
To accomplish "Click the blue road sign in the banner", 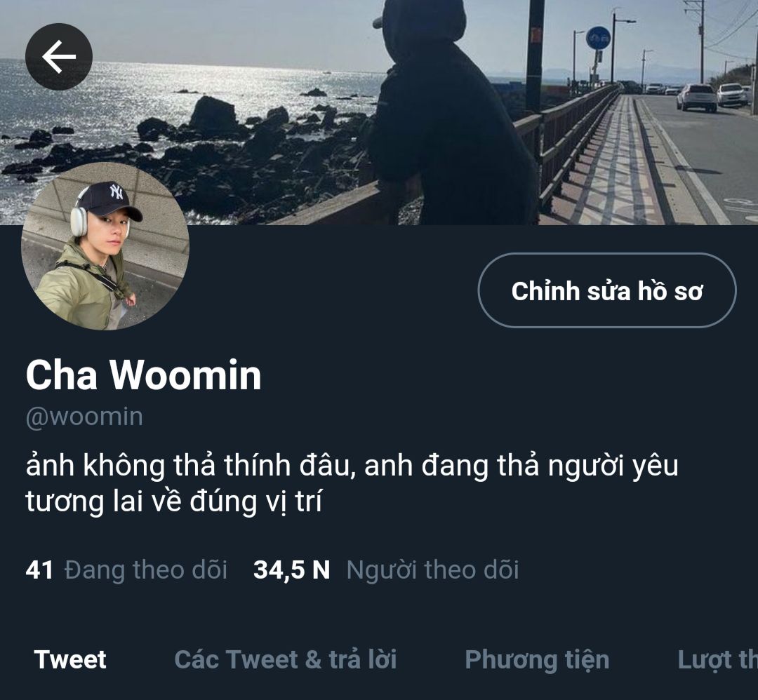I will 599,38.
